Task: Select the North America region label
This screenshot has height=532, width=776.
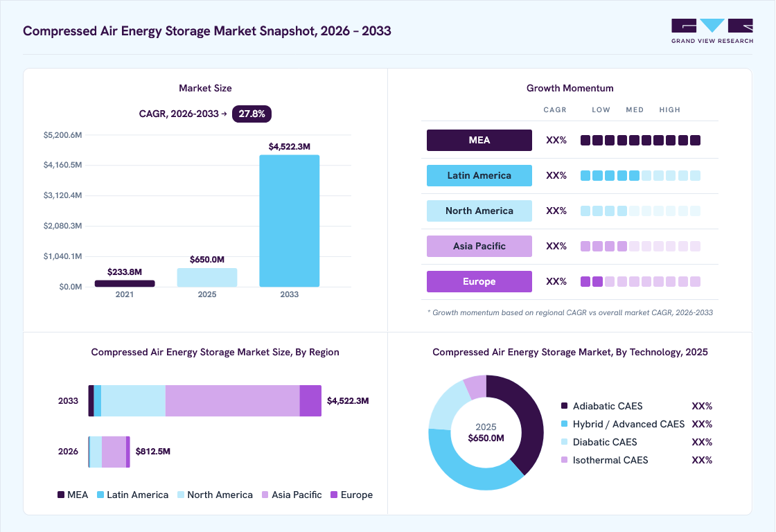Action: [x=479, y=211]
